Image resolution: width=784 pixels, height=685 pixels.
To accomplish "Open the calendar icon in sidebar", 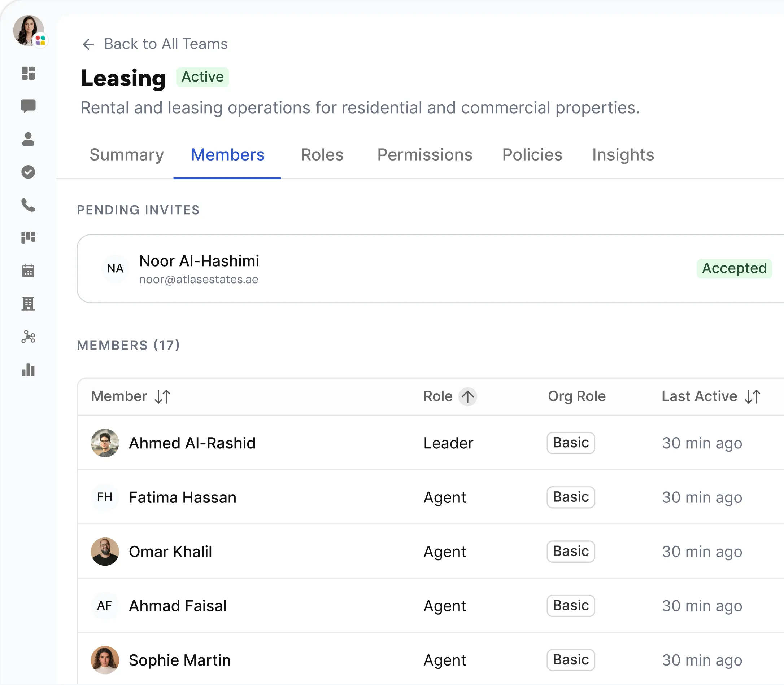I will pos(28,271).
